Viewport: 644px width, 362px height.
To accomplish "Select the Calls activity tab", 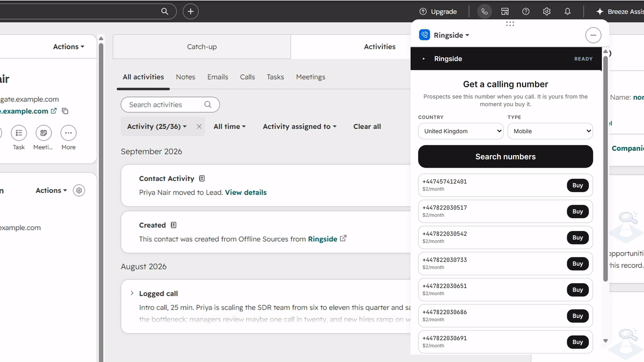I will [248, 77].
